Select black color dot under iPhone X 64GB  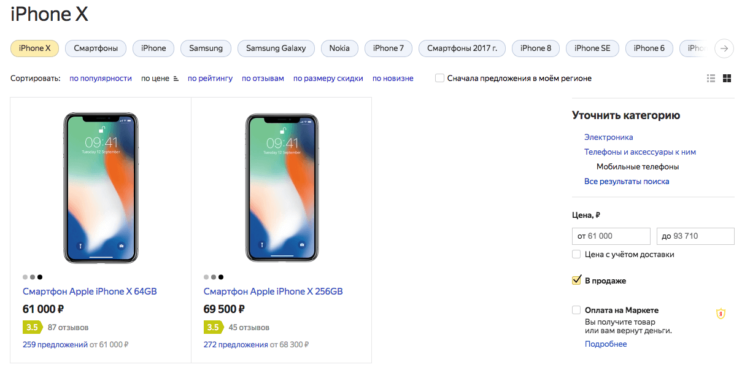point(40,277)
